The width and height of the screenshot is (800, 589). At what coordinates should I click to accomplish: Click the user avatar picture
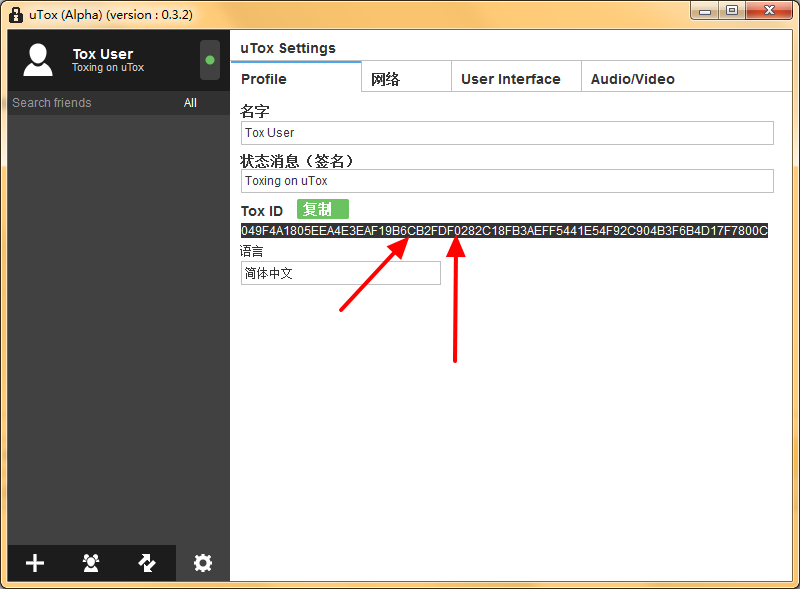38,60
